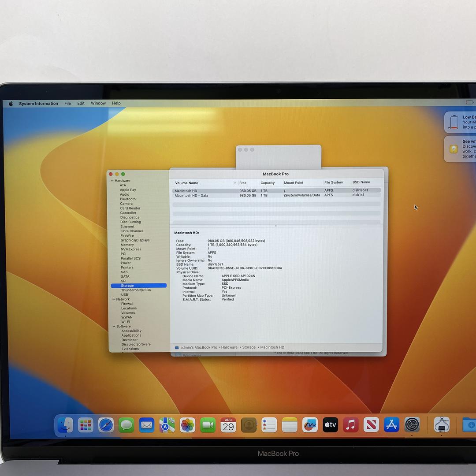Open the Low Battery notification
The width and height of the screenshot is (476, 476).
click(460, 122)
